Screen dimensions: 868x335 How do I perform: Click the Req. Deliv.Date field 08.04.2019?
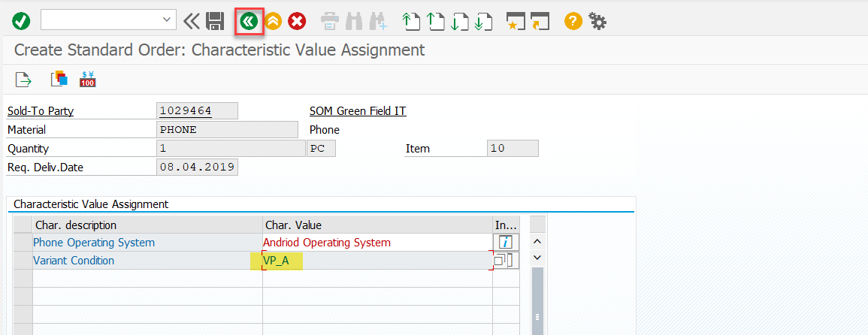198,167
